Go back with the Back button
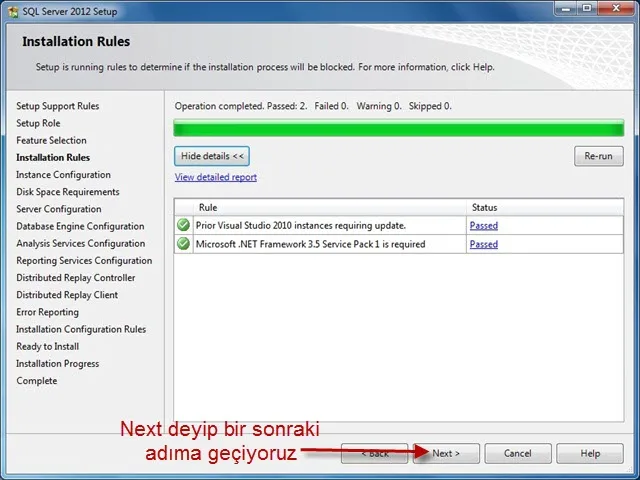Viewport: 640px width, 480px height. pyautogui.click(x=374, y=453)
